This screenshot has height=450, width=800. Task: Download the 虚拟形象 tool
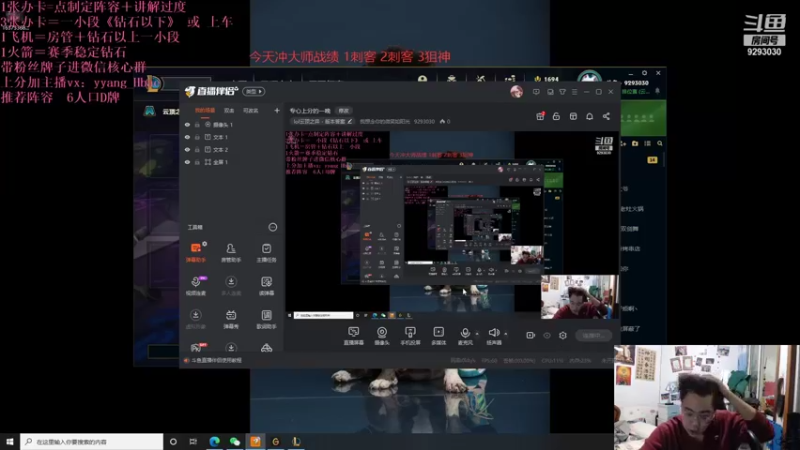coord(196,319)
